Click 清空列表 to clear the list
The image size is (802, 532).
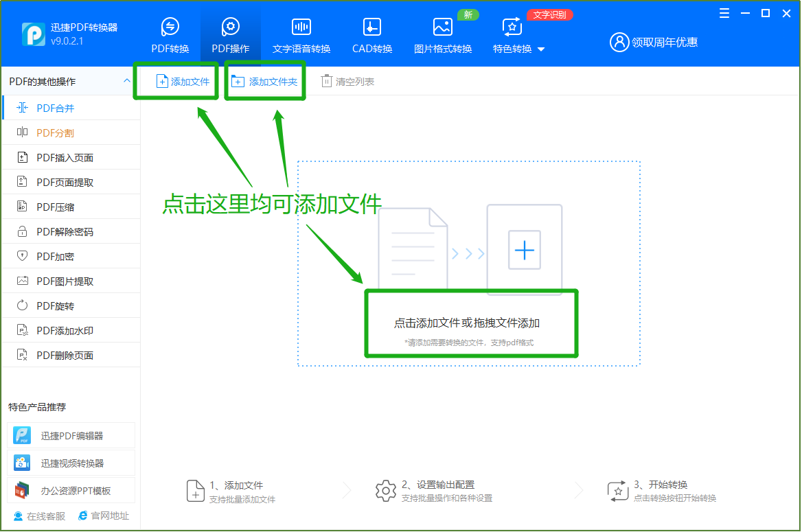348,82
